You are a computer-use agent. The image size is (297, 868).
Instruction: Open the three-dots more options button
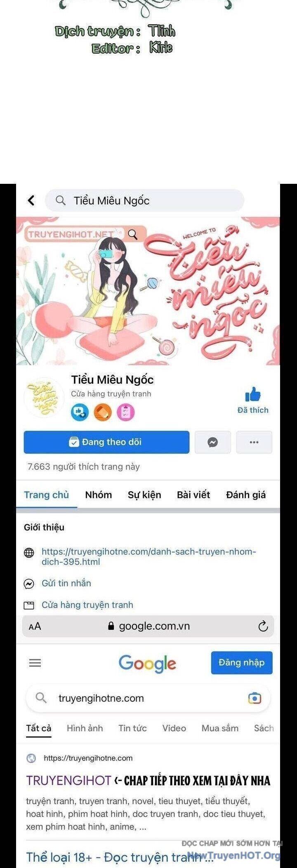[x=254, y=442]
